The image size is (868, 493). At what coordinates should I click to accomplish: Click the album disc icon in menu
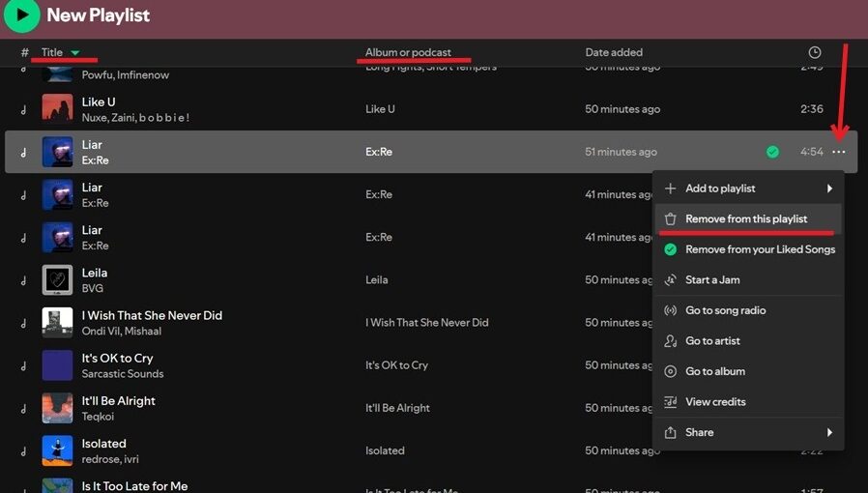coord(671,371)
